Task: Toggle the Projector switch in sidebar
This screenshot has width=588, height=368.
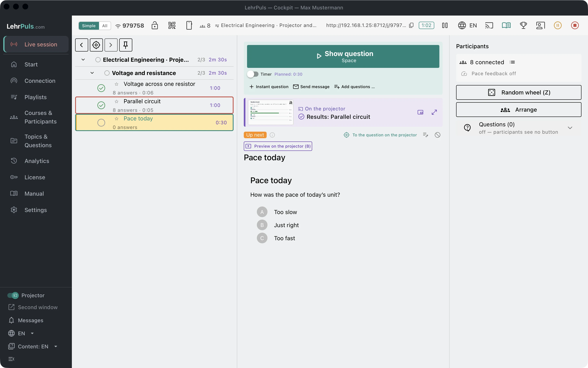Action: (x=13, y=295)
